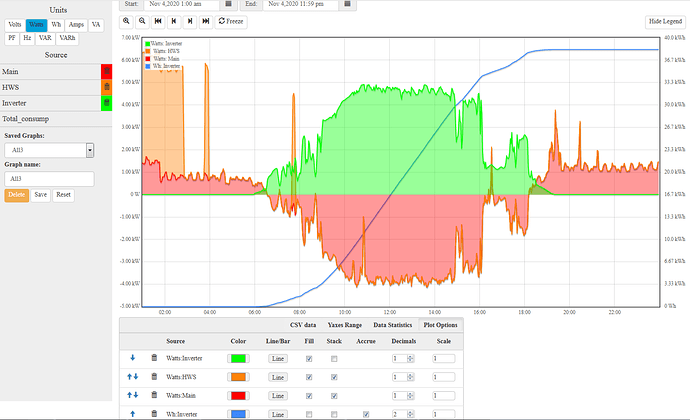690x420 pixels.
Task: Click the zoom out magnifier icon
Action: [x=142, y=21]
